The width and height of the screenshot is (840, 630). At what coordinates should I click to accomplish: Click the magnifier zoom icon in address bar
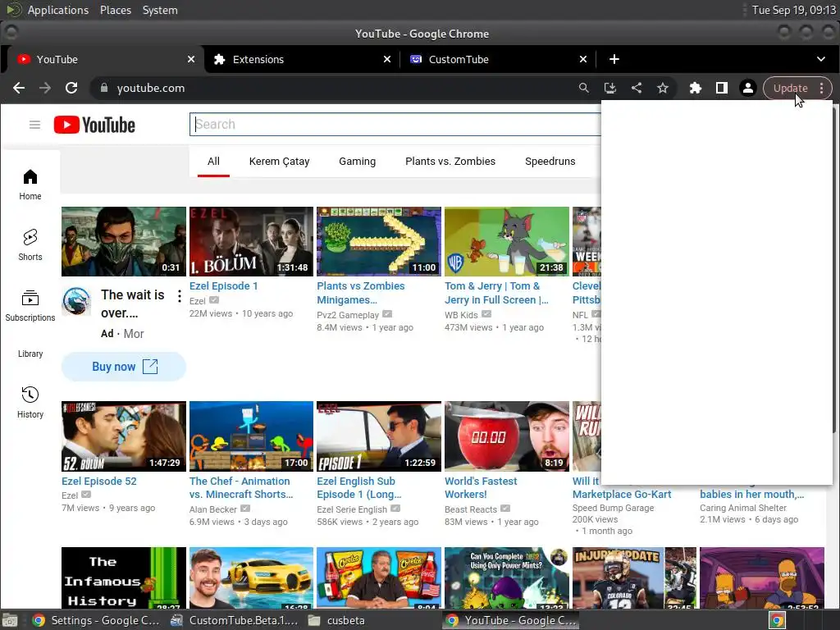click(584, 88)
